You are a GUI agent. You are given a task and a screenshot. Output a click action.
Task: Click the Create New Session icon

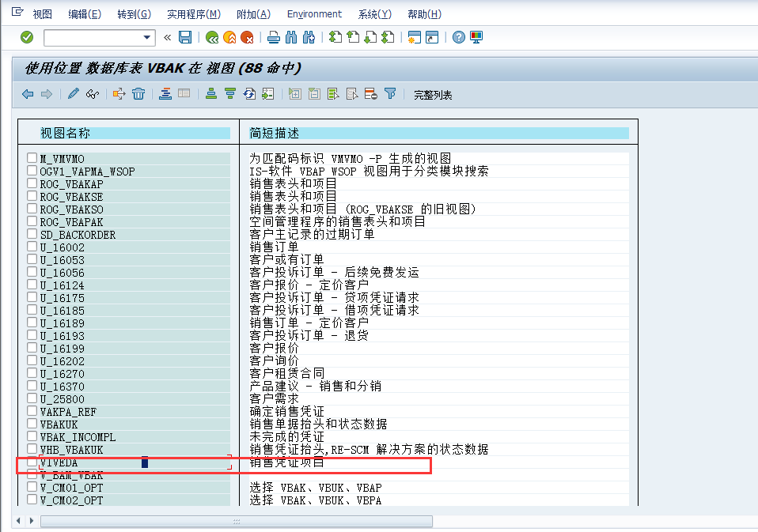[413, 37]
